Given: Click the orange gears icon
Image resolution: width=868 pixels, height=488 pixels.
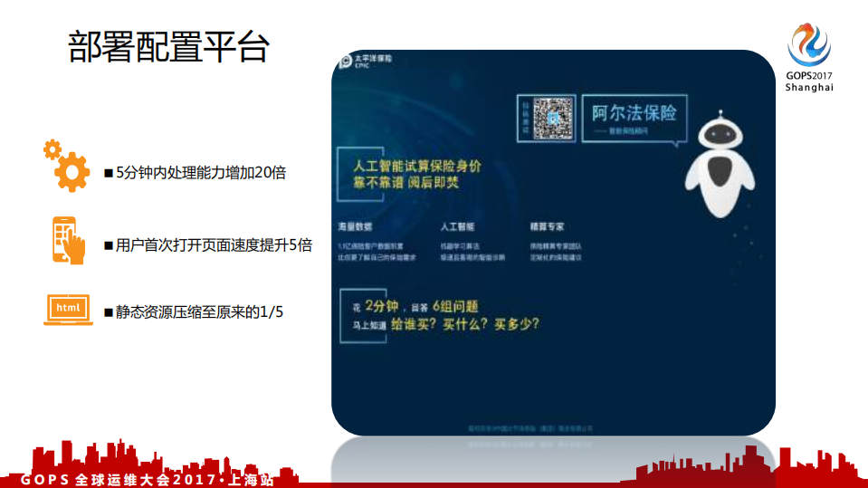Looking at the screenshot, I should (66, 166).
